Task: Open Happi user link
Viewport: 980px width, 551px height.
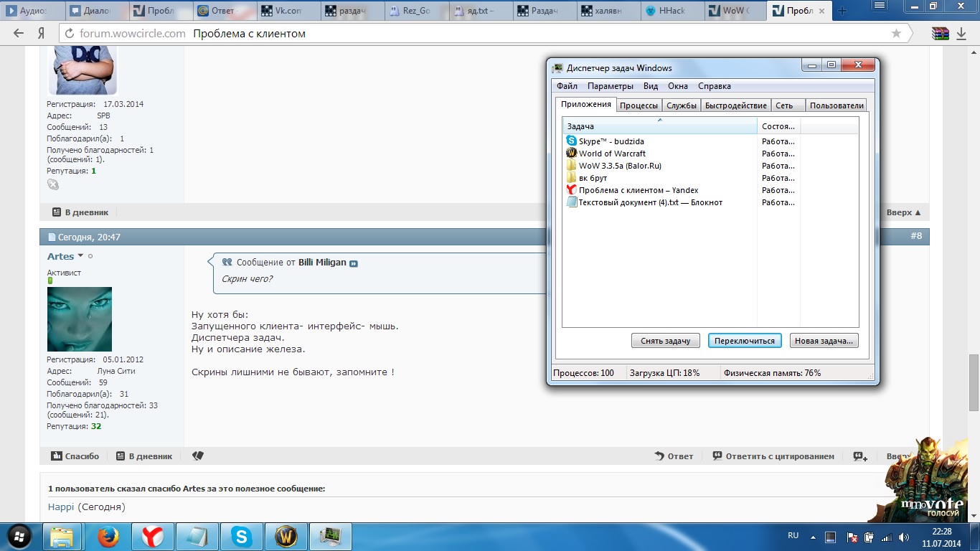Action: 61,507
